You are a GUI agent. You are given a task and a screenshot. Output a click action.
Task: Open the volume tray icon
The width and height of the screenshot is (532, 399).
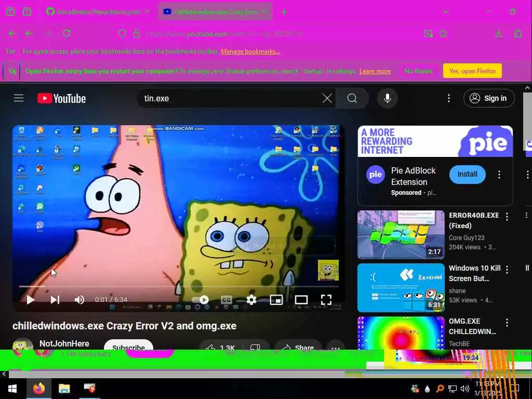465,389
